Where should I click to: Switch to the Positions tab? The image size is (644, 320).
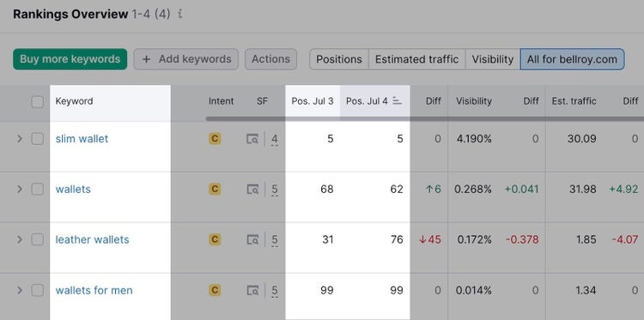(339, 59)
